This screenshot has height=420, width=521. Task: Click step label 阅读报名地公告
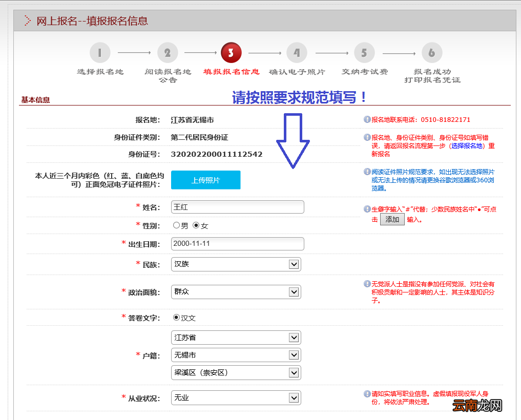pos(168,75)
